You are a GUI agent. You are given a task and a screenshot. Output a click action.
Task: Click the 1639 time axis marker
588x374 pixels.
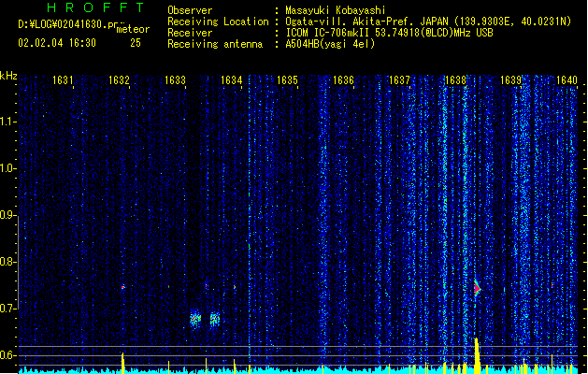[x=511, y=79]
